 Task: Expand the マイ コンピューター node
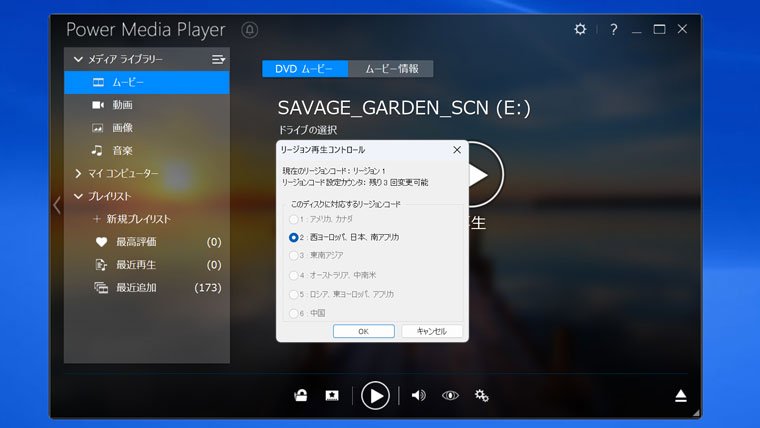coord(78,174)
